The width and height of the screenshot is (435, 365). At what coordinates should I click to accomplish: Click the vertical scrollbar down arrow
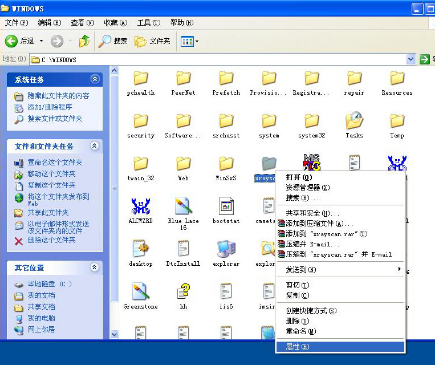114,334
